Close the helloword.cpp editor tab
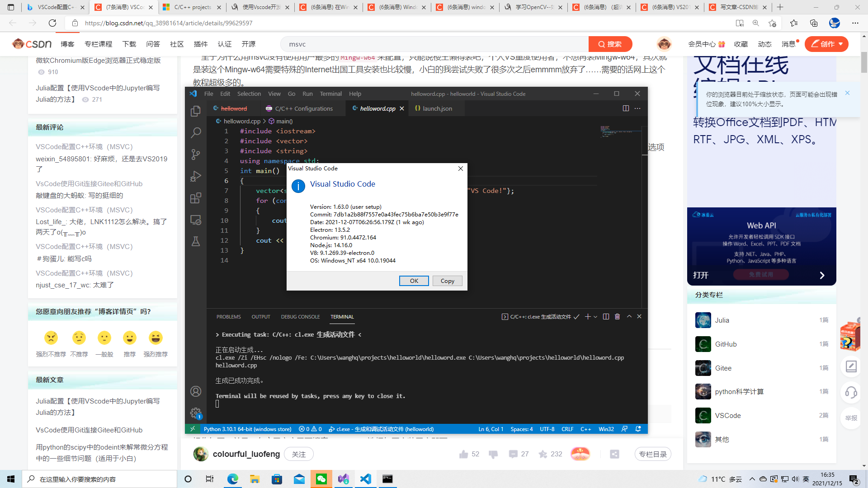The height and width of the screenshot is (488, 868). (401, 108)
